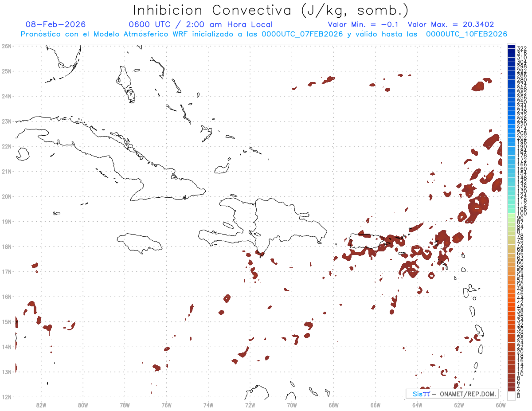Click the 82W longitude label
The image size is (532, 411).
pos(41,405)
